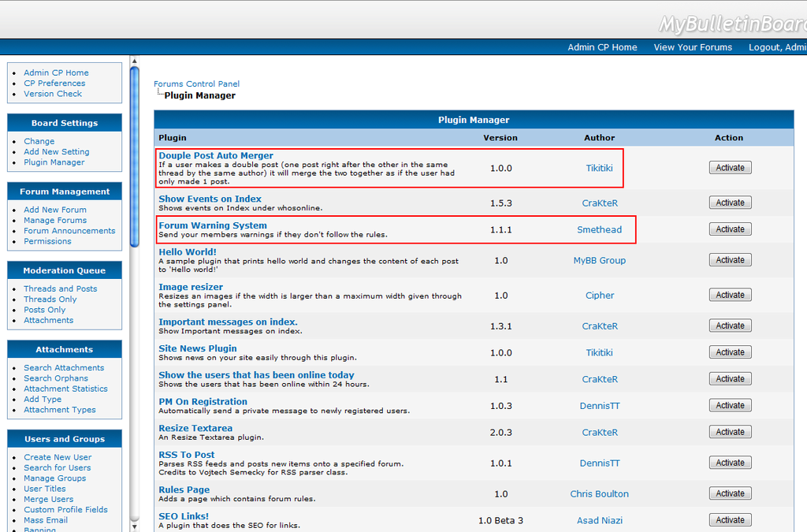
Task: Activate the Forum Warning System plugin
Action: [x=729, y=229]
